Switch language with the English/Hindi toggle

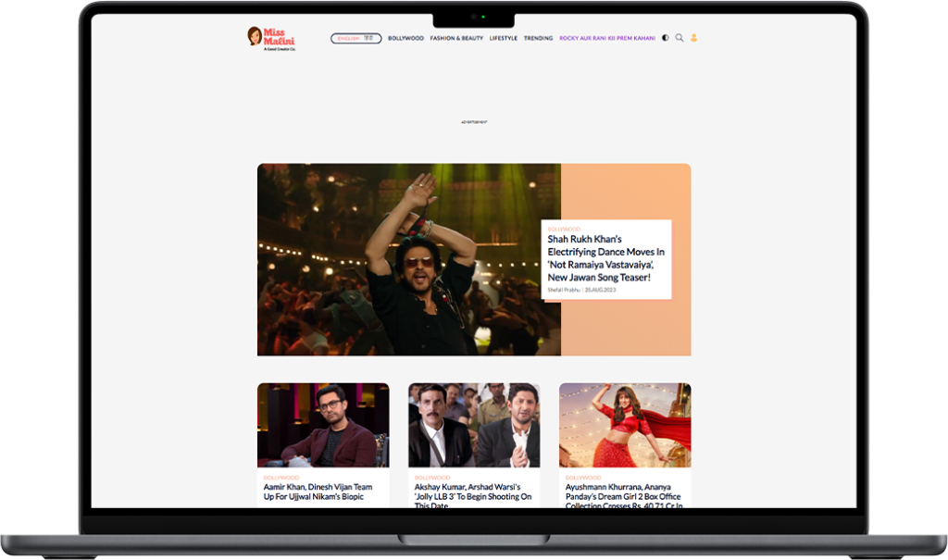click(x=355, y=39)
